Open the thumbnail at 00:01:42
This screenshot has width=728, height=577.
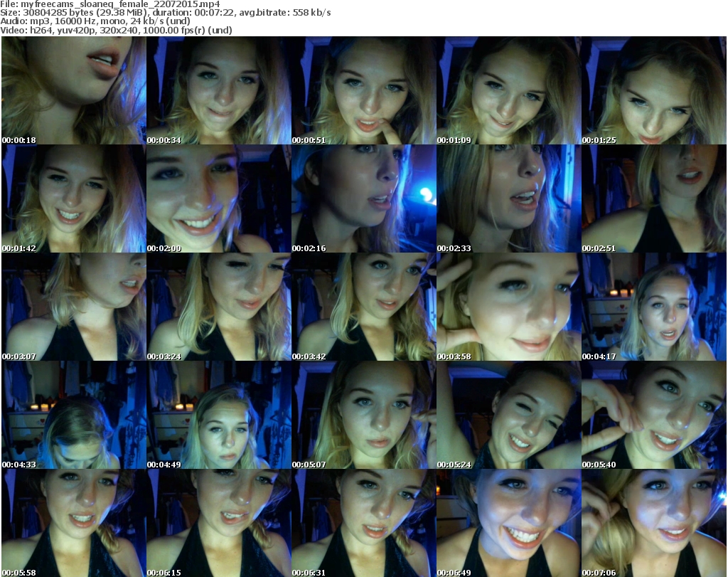74,198
